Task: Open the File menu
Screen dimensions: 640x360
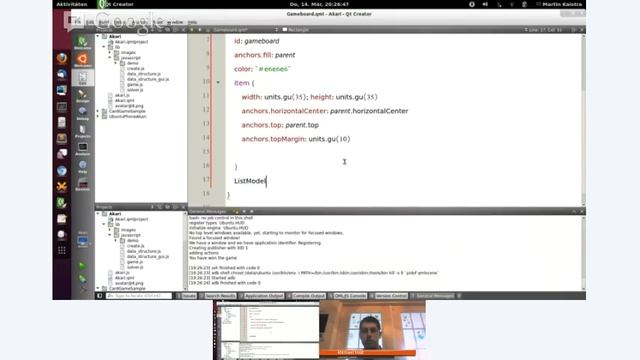Action: click(x=77, y=22)
